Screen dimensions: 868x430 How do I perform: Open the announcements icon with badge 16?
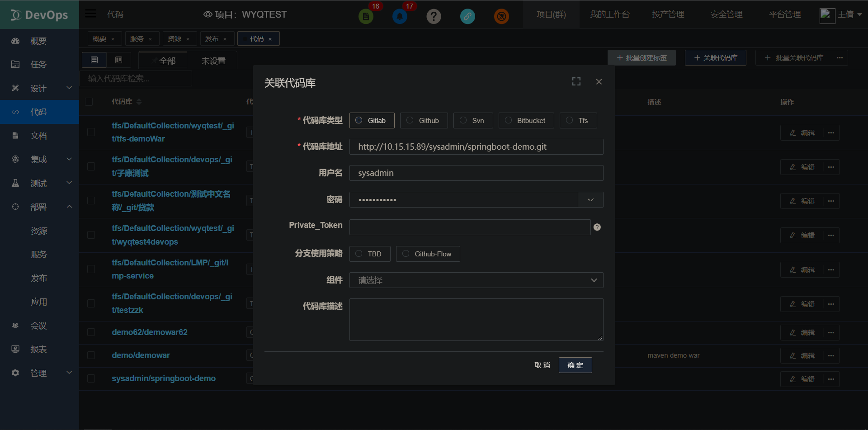[366, 16]
